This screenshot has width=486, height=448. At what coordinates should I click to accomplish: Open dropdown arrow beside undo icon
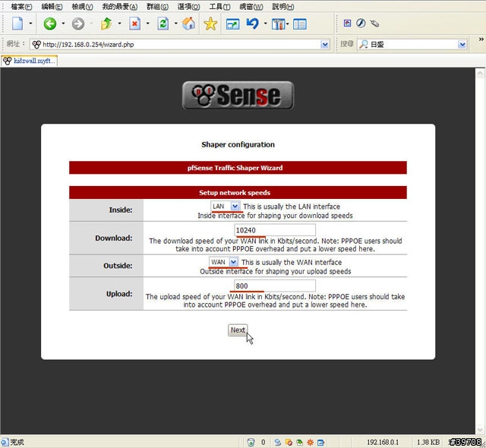[x=265, y=24]
